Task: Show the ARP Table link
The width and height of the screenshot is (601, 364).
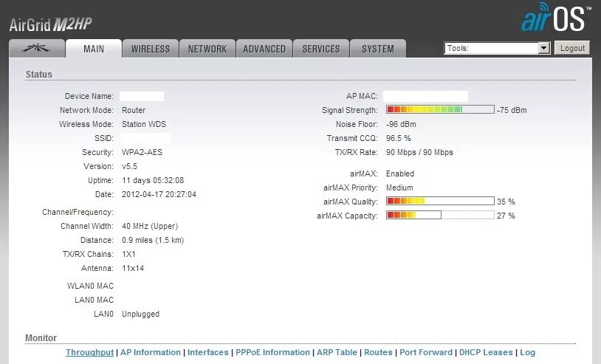Action: (x=337, y=352)
